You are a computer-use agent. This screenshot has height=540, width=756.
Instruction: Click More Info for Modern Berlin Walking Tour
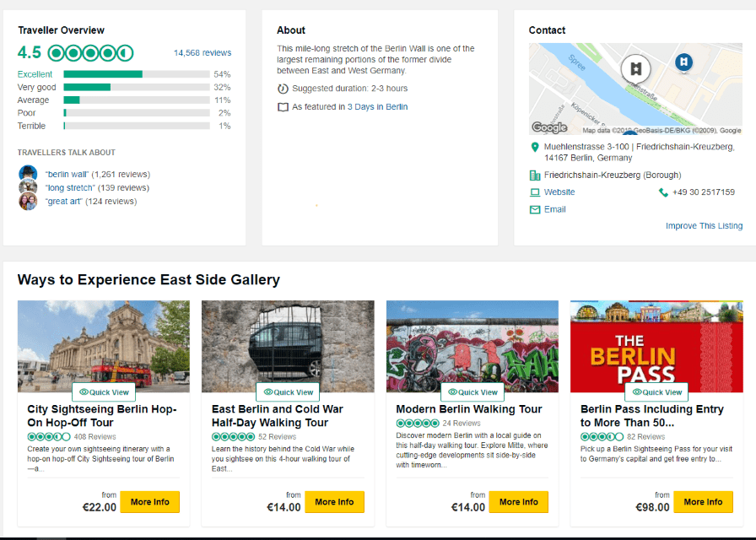(x=518, y=502)
